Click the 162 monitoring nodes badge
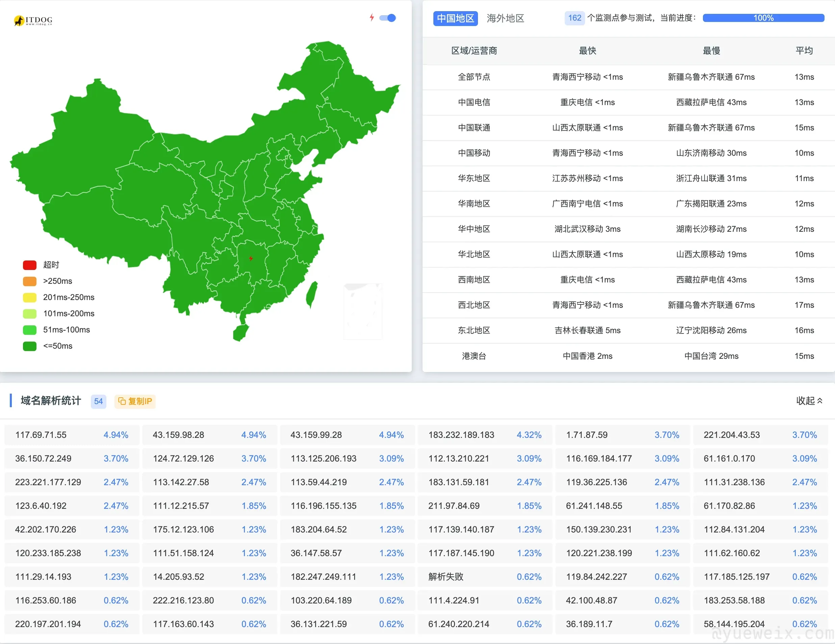835x644 pixels. (x=574, y=18)
